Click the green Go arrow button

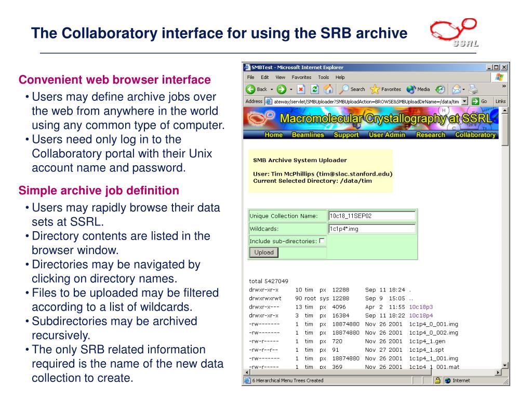pos(475,101)
